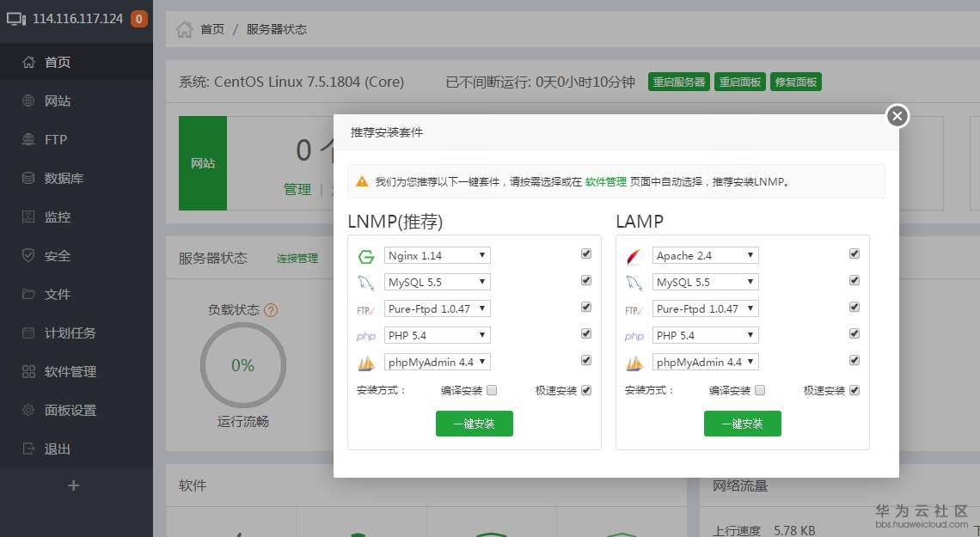Viewport: 980px width, 537px height.
Task: Click the database icon beside 数据库
Action: pyautogui.click(x=28, y=178)
